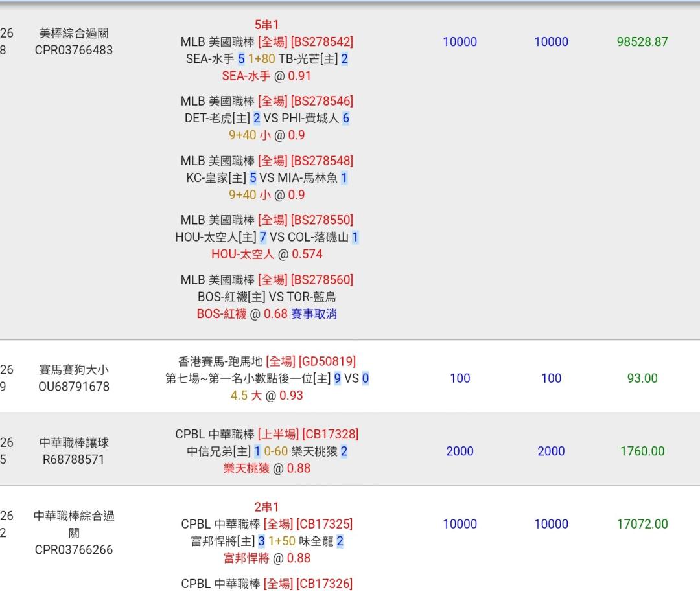Click the bet type label 美棒綜合過關
This screenshot has height=592, width=700.
[74, 33]
